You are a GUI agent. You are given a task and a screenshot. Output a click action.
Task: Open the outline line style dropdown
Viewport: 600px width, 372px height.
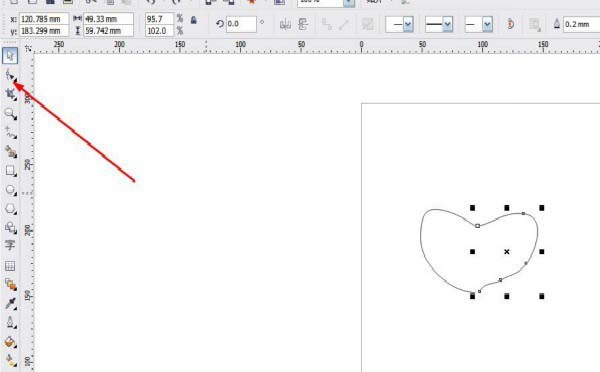click(447, 24)
